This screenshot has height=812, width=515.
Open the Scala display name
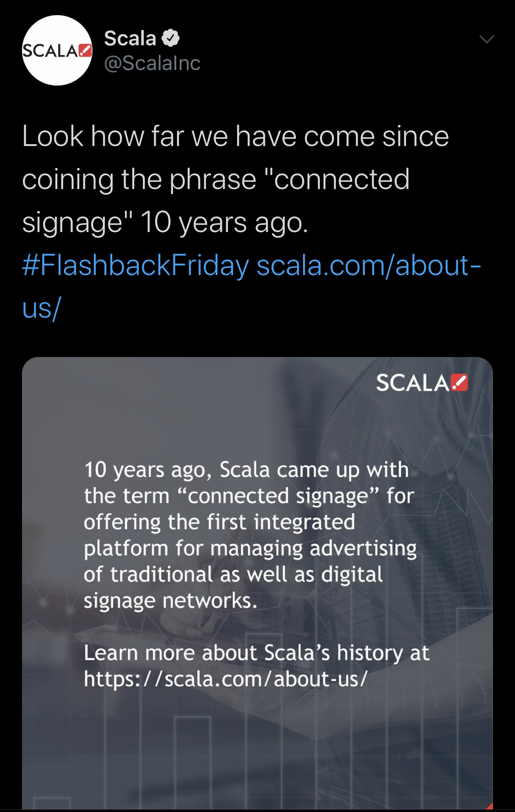(130, 38)
